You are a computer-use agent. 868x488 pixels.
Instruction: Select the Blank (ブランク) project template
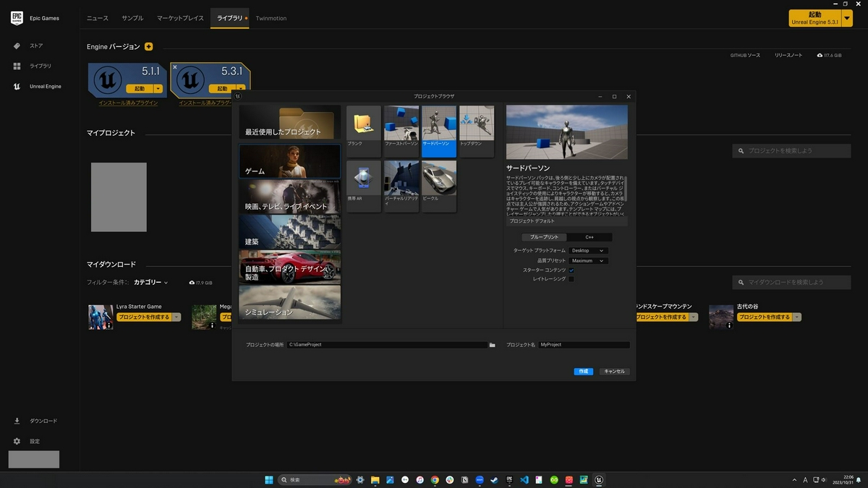(x=363, y=132)
